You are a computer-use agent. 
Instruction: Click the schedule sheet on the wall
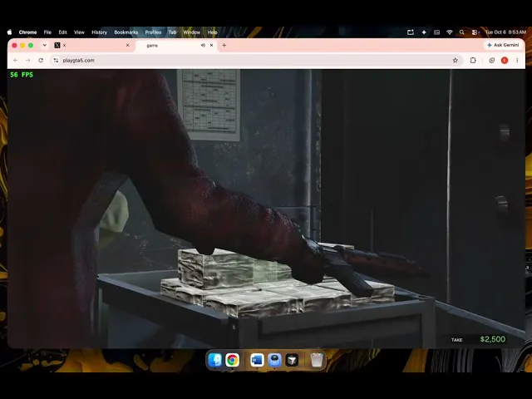pos(209,105)
